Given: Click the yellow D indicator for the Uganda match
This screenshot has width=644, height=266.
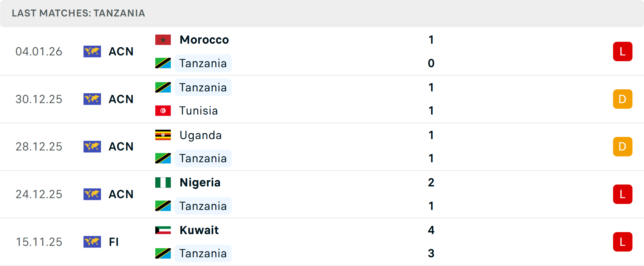Looking at the screenshot, I should click(x=623, y=147).
